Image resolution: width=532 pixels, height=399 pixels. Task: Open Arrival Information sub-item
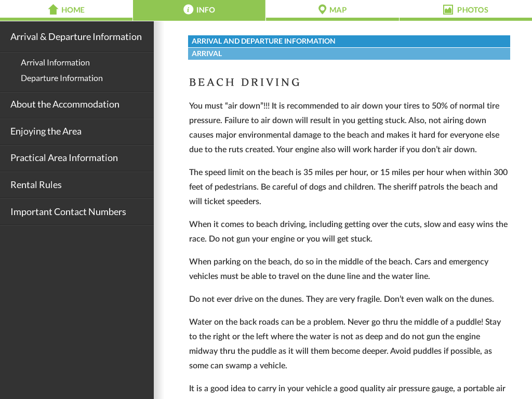pyautogui.click(x=55, y=62)
